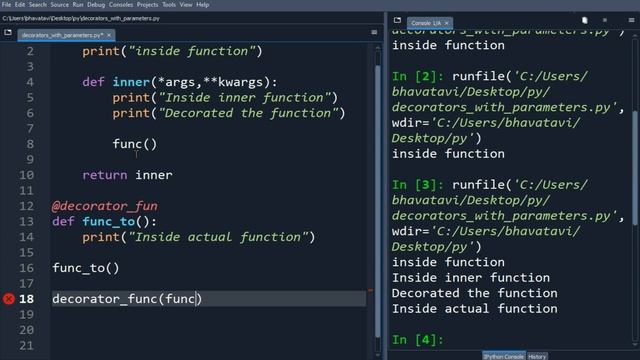Click print("Decorated the function") code line
This screenshot has width=640, height=360.
(x=229, y=113)
